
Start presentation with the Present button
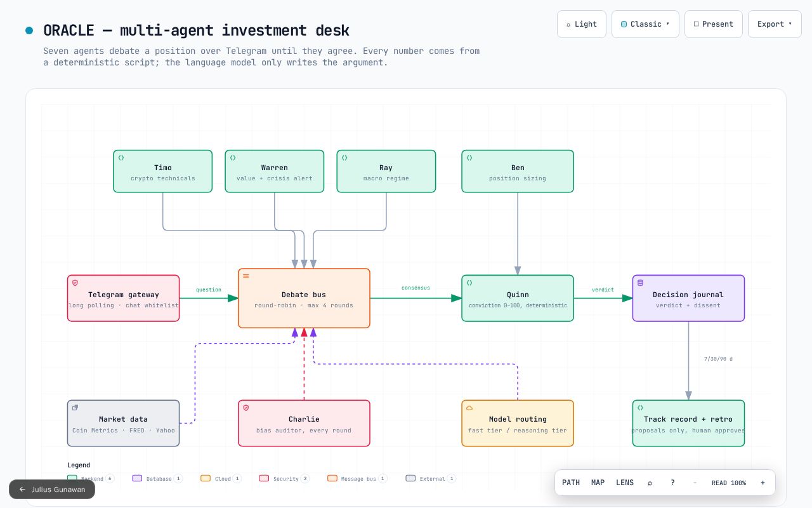(714, 24)
